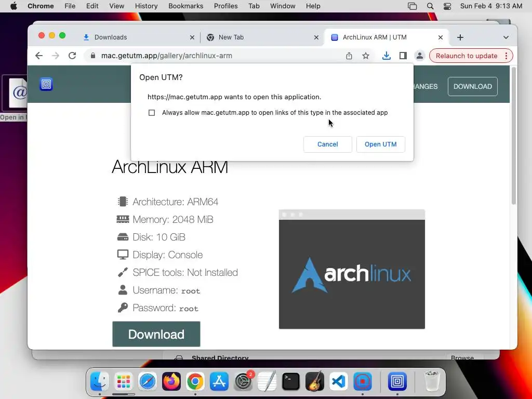Open the Bookmarks menu
The image size is (532, 399).
[x=185, y=6]
